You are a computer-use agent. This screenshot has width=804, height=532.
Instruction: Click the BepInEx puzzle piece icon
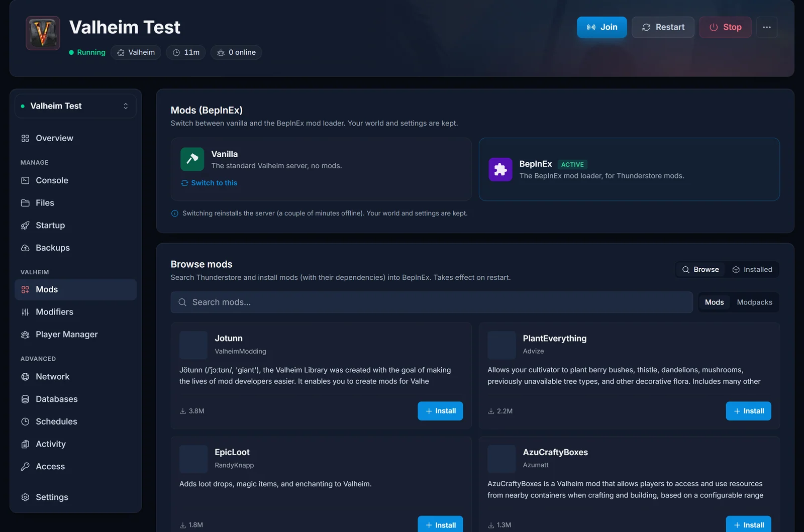(x=500, y=169)
